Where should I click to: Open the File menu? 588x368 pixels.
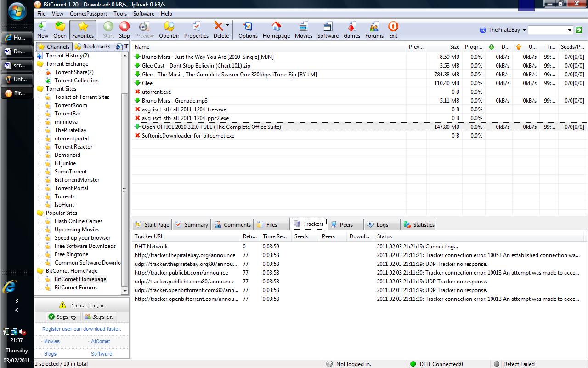pyautogui.click(x=42, y=14)
